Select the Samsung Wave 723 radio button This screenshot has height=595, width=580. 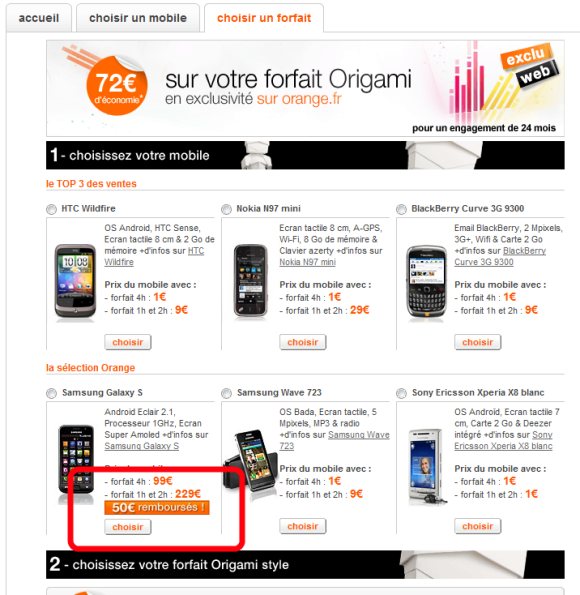point(226,394)
